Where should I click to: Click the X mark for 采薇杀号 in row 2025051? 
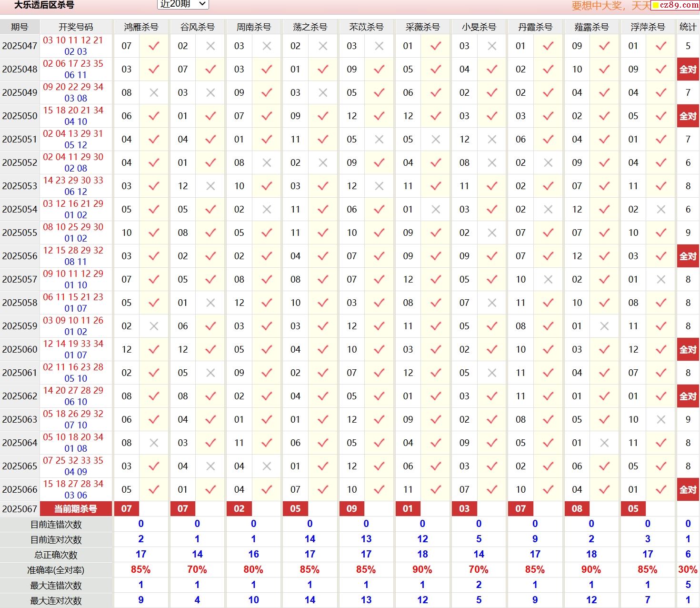tap(436, 140)
